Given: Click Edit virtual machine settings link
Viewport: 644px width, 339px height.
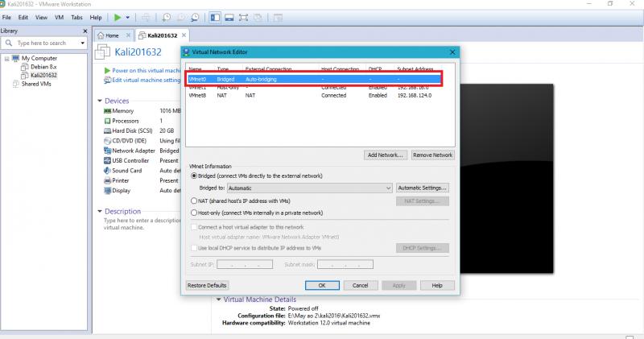Looking at the screenshot, I should point(147,81).
